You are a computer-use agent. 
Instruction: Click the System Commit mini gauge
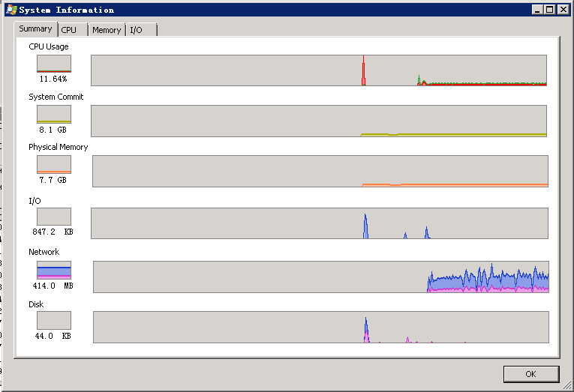coord(54,114)
